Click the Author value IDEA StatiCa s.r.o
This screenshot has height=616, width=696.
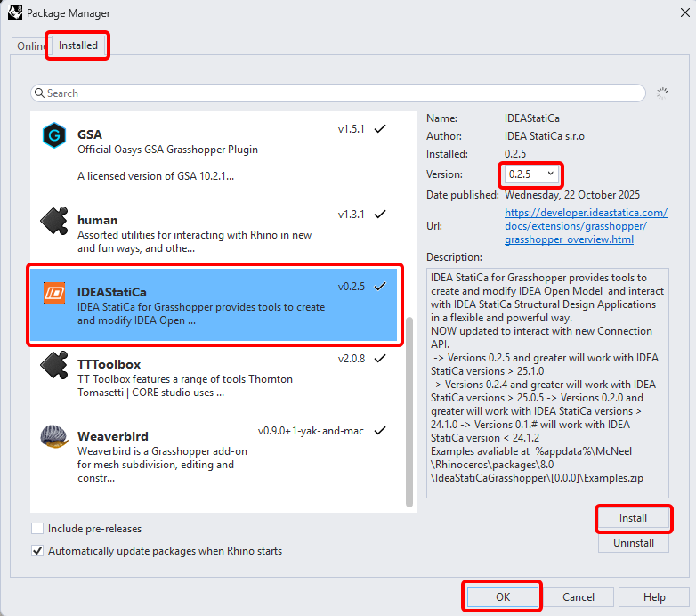544,136
